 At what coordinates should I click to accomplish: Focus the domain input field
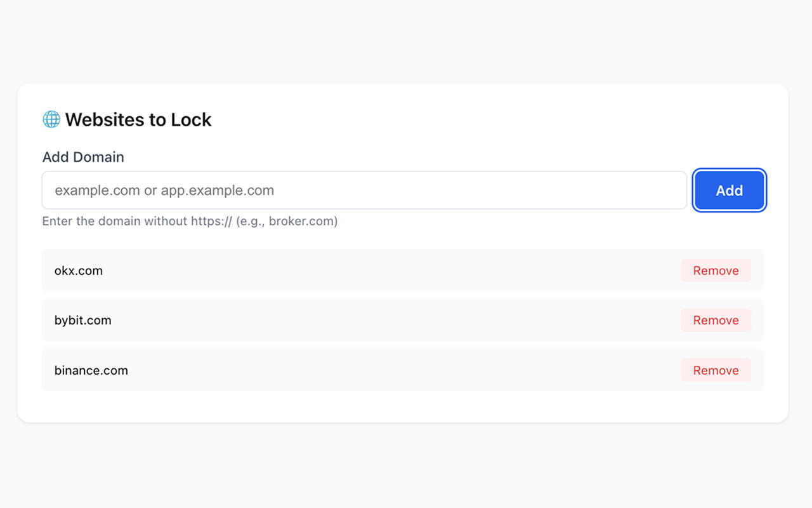[x=364, y=190]
